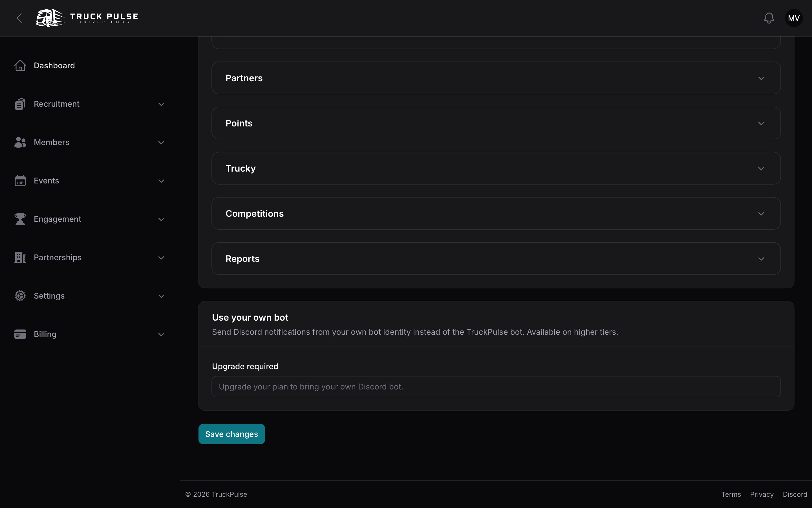Click the Truck Pulse logo
The image size is (812, 508).
(87, 18)
